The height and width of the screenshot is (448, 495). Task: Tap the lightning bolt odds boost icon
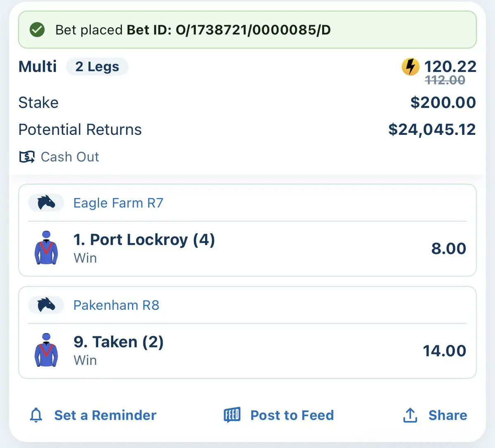410,67
